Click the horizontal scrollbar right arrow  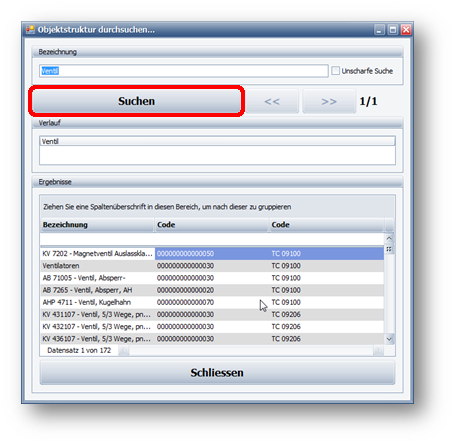click(x=378, y=350)
